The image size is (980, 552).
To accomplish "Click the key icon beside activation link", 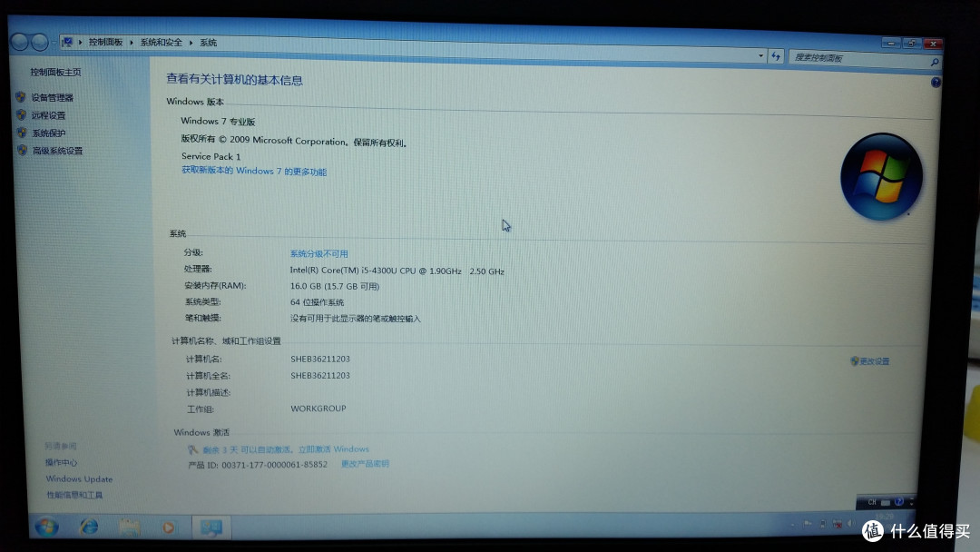I will click(193, 449).
